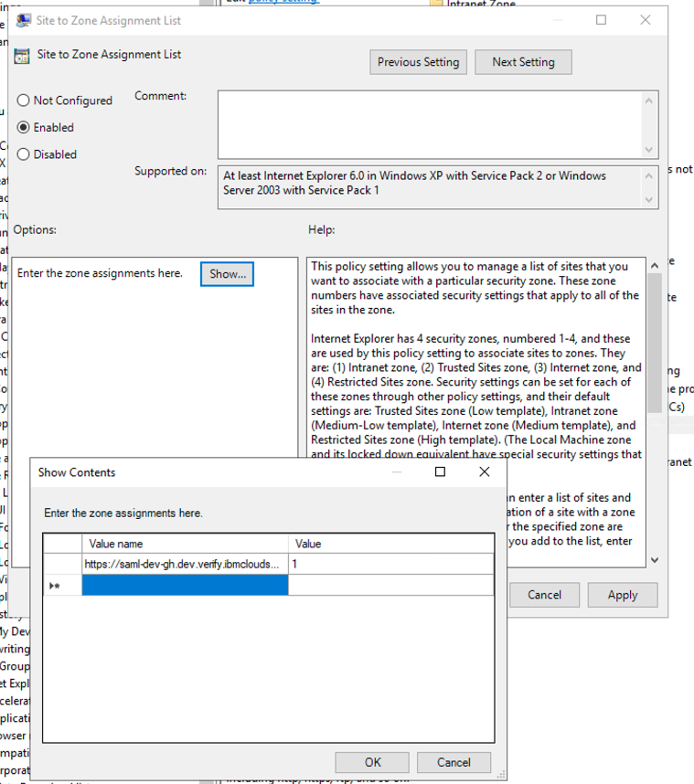Apply the policy setting changes
The height and width of the screenshot is (784, 694).
tap(623, 595)
